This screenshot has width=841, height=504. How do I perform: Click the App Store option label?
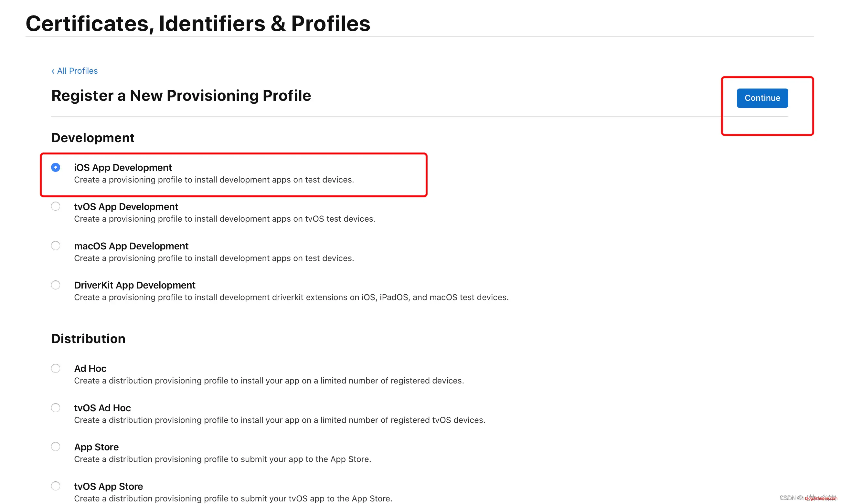(96, 447)
